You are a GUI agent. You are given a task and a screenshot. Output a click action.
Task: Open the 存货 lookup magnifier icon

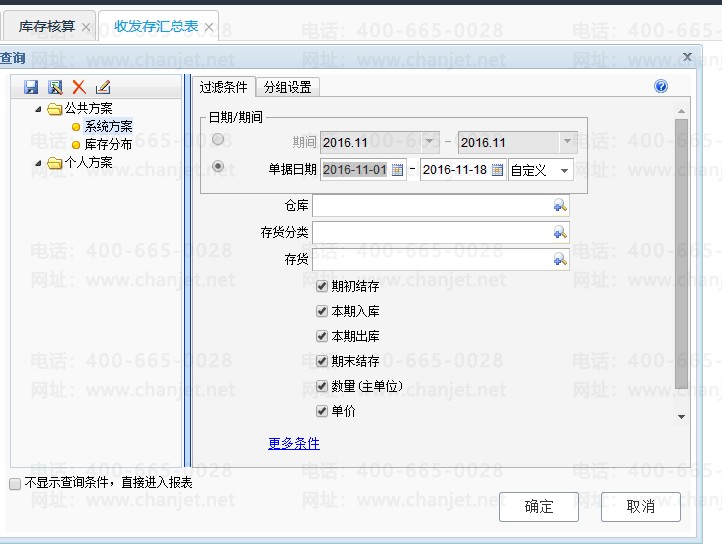[x=560, y=260]
